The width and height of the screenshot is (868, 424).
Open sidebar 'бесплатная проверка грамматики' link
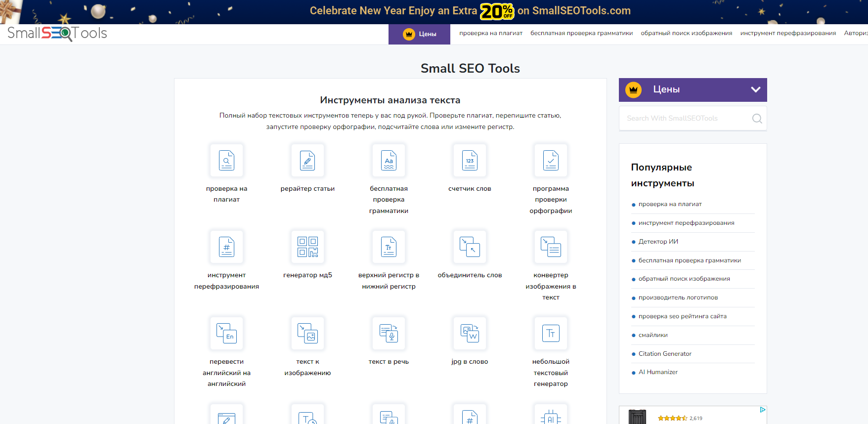tap(690, 260)
